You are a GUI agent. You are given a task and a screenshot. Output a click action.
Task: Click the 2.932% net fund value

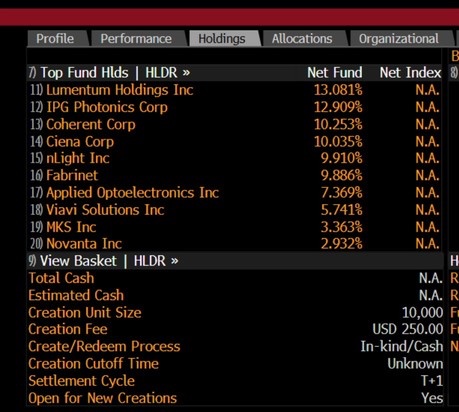point(341,244)
